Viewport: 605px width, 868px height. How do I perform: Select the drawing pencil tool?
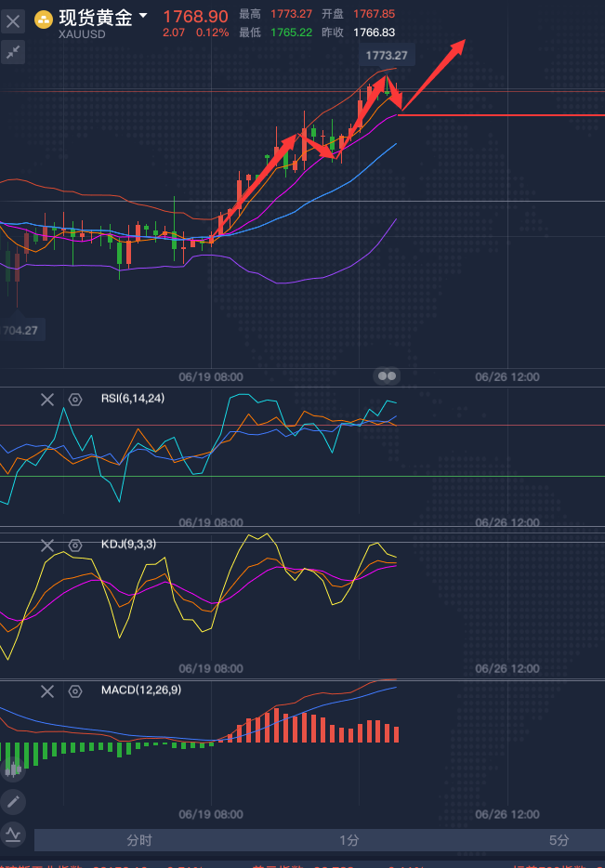[13, 801]
